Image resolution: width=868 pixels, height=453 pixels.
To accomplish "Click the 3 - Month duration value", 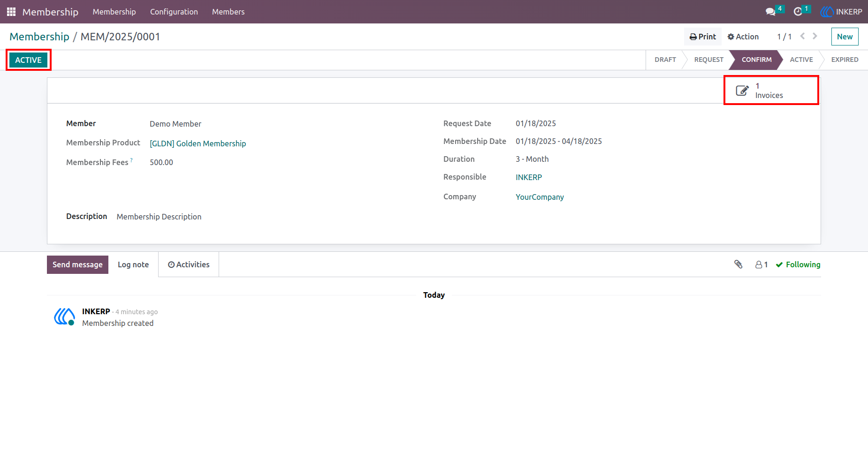I will click(532, 159).
